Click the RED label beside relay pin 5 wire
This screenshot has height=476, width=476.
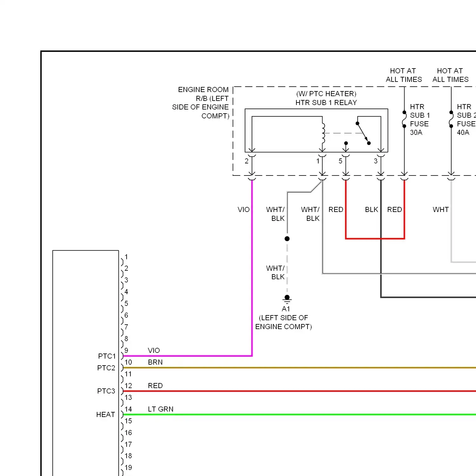(336, 209)
